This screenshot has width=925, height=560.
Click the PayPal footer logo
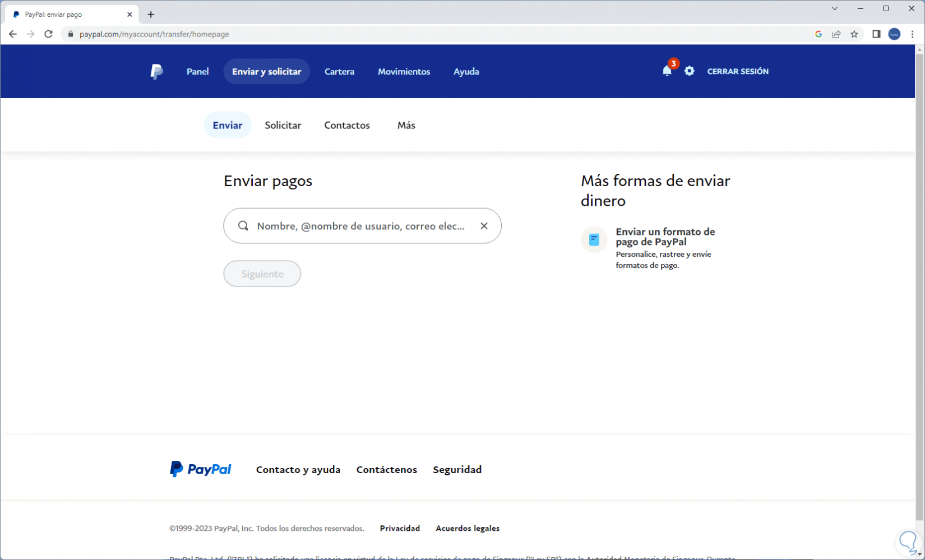[201, 469]
